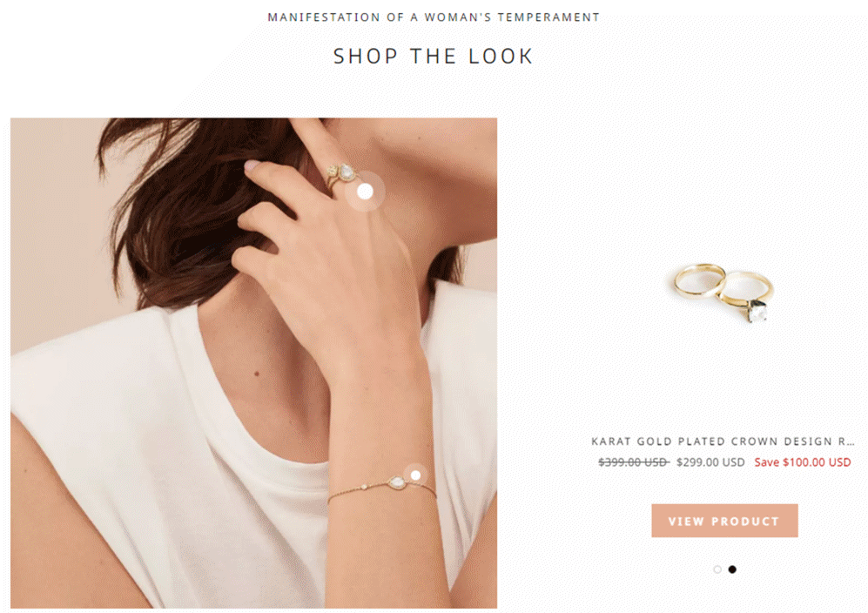Click the $299.00 USD sale price
The height and width of the screenshot is (613, 868).
coord(710,462)
